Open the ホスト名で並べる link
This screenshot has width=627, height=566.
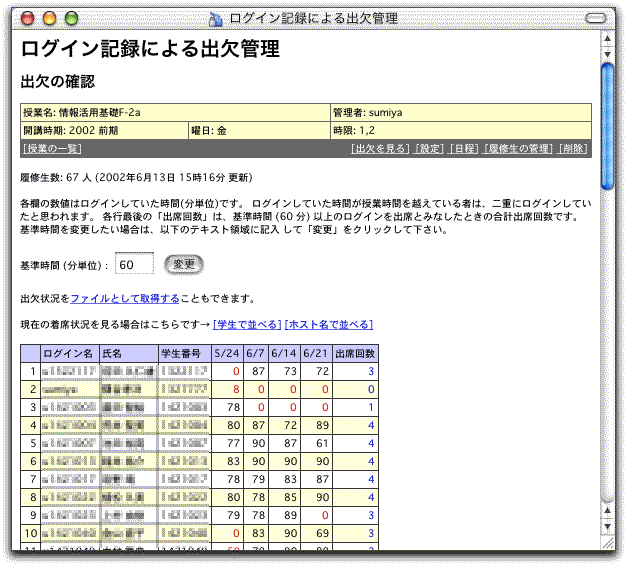pyautogui.click(x=329, y=324)
